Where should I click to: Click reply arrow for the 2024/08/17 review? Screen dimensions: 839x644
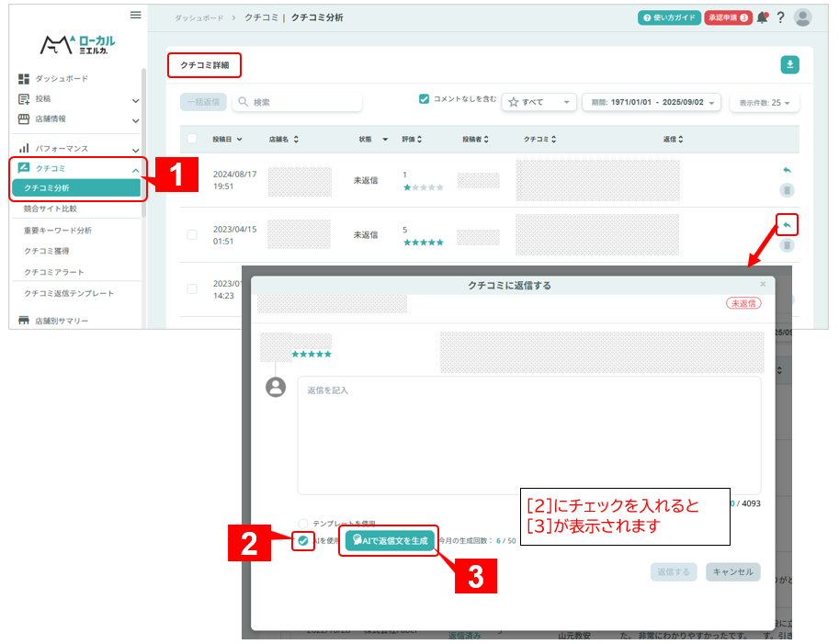(x=787, y=170)
